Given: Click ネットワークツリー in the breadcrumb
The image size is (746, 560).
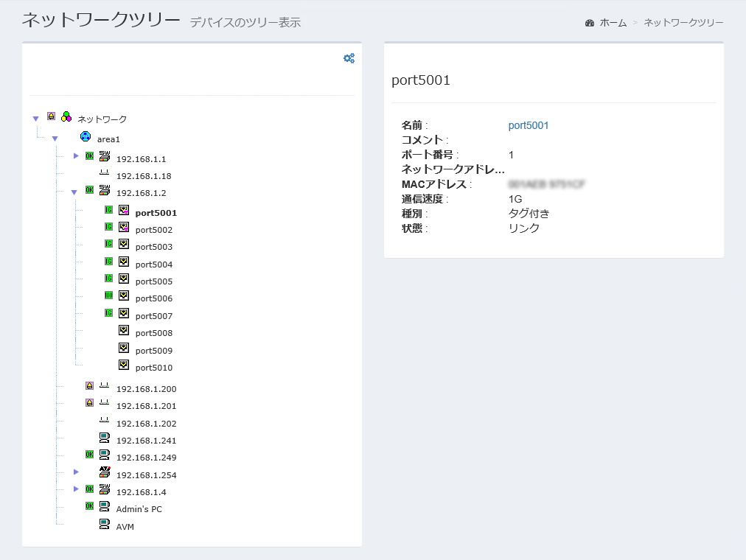Looking at the screenshot, I should 683,22.
